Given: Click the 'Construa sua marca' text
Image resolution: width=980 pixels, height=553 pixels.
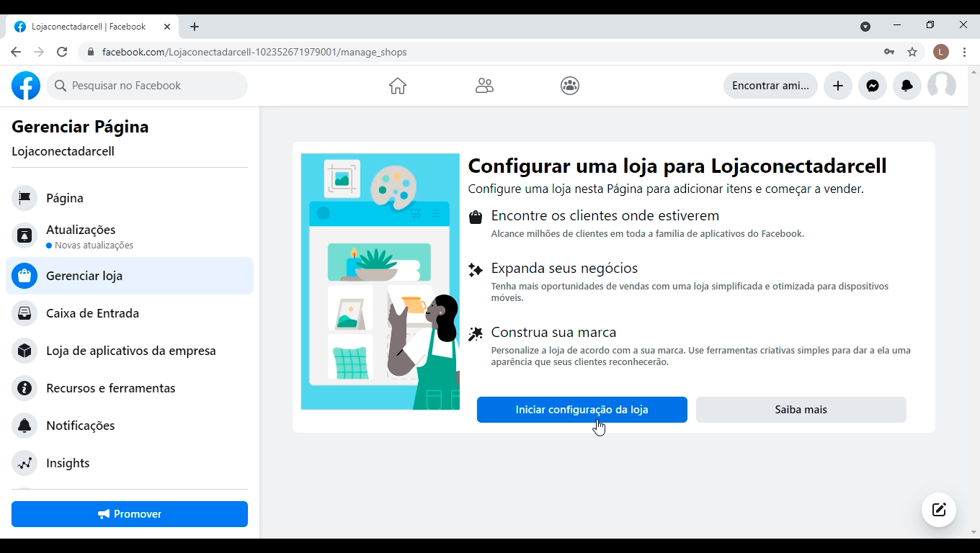Looking at the screenshot, I should (553, 332).
